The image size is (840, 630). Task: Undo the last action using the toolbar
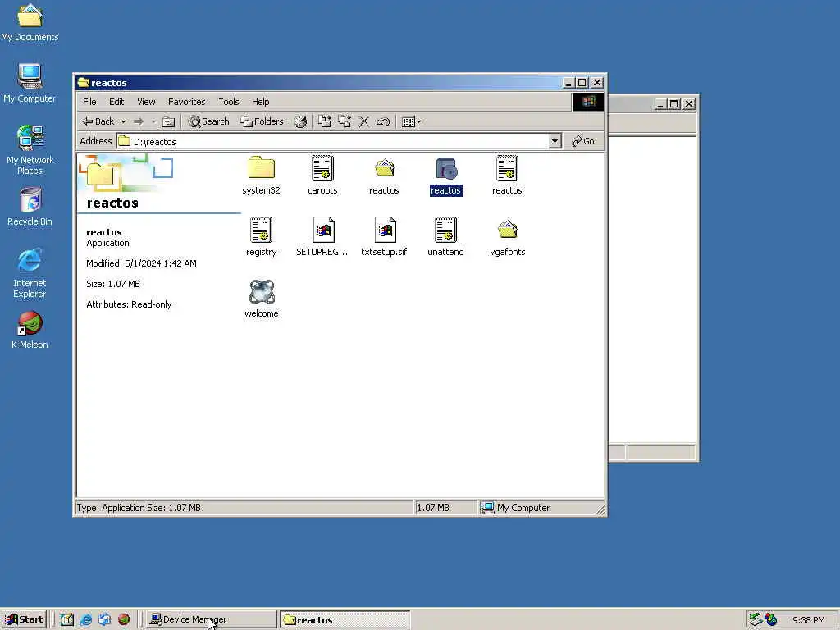(x=384, y=121)
